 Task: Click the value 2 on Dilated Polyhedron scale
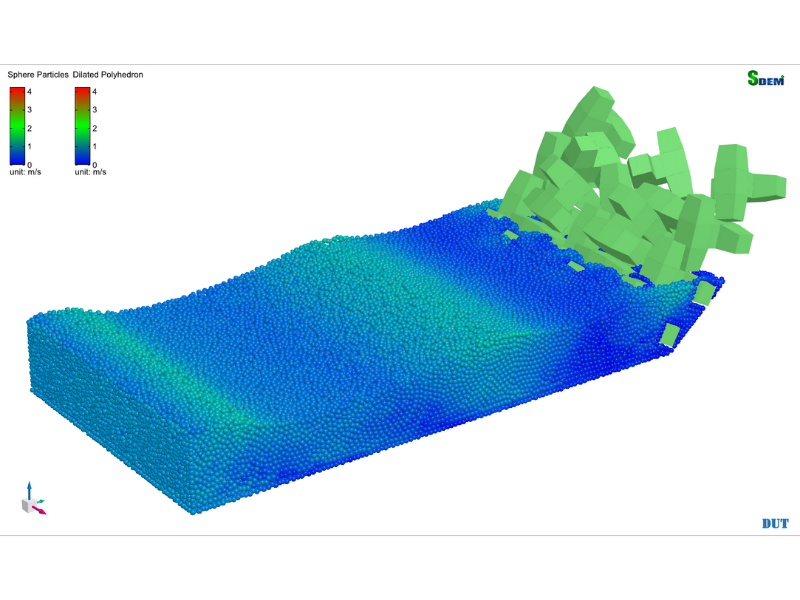pos(95,128)
